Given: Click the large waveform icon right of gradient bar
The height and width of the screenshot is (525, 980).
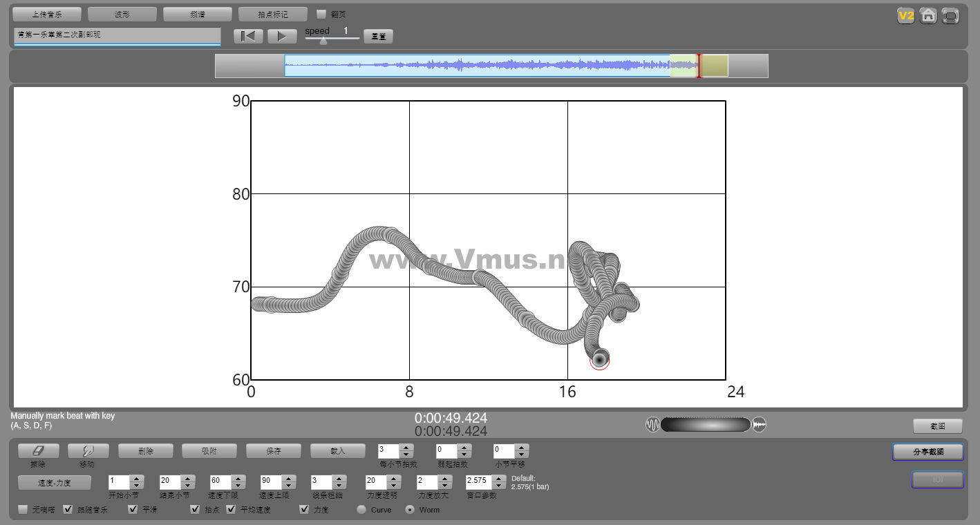Looking at the screenshot, I should (x=760, y=425).
